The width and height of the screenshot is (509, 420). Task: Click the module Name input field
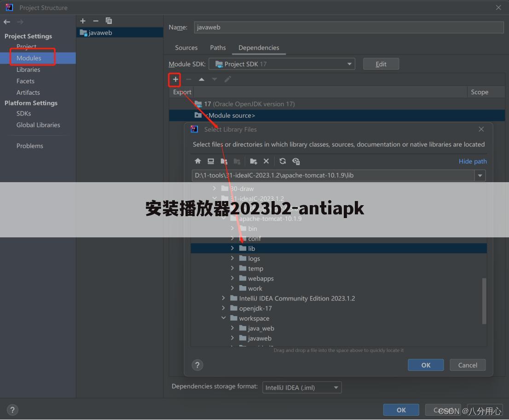[x=349, y=27]
